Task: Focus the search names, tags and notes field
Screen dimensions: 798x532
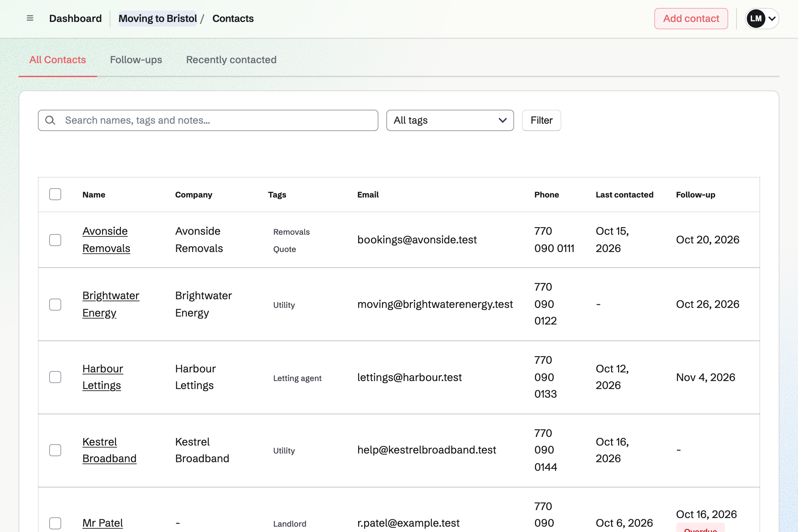Action: [208, 120]
